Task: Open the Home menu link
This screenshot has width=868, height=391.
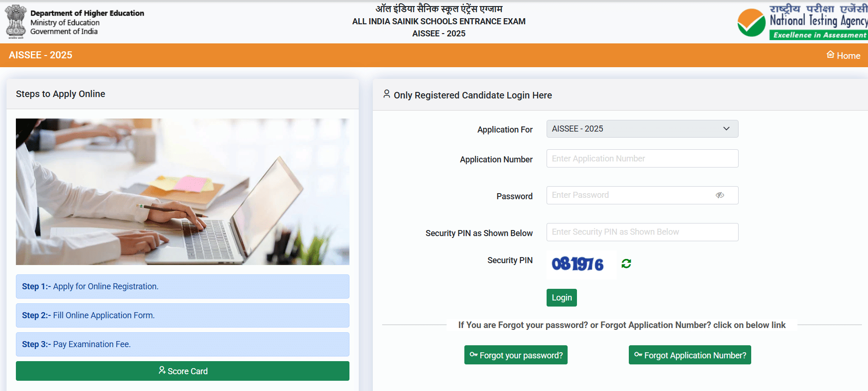Action: 843,56
